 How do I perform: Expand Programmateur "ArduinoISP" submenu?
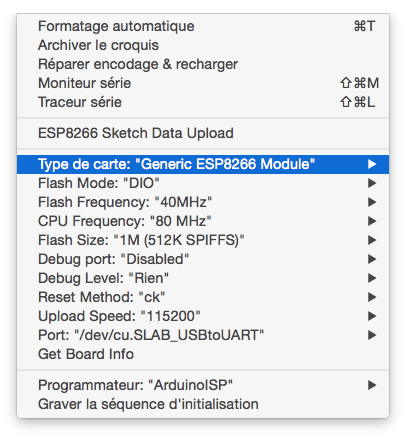(203, 385)
